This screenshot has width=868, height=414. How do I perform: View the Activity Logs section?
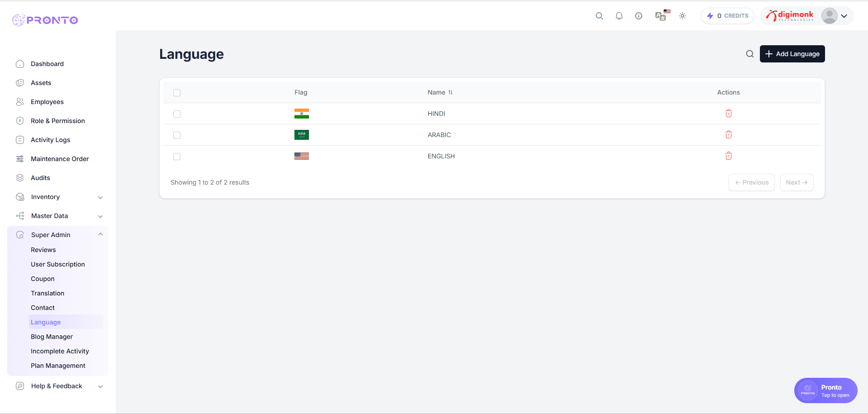[x=50, y=140]
